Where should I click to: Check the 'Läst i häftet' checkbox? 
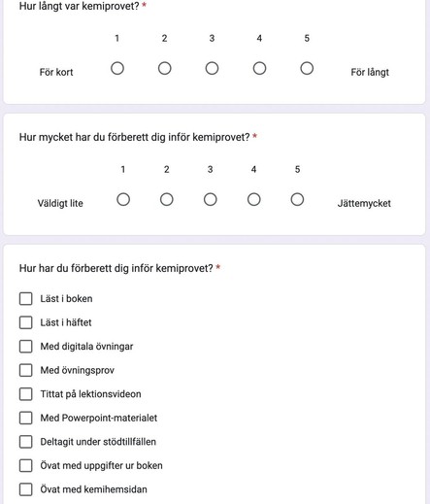click(26, 322)
